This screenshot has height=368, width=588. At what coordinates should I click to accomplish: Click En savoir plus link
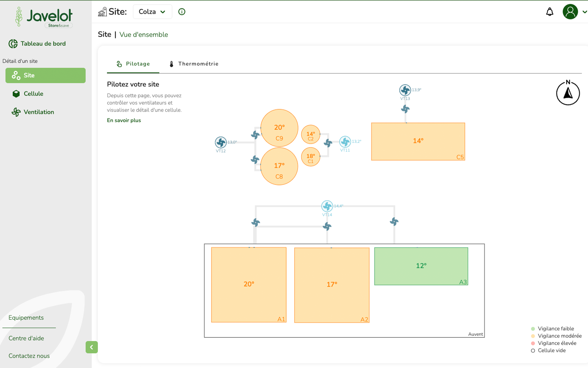124,120
